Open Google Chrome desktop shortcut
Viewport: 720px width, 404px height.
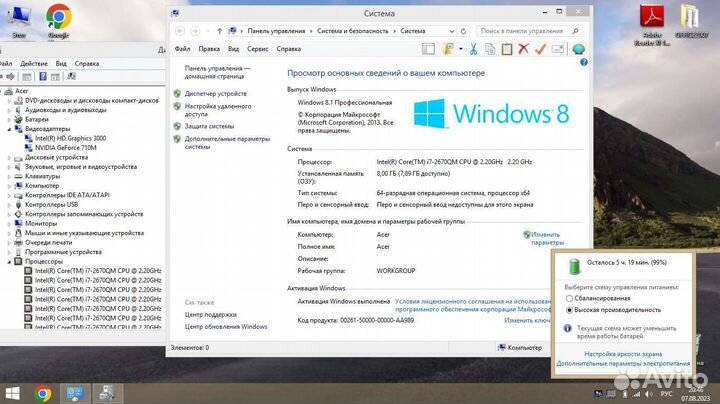point(58,21)
